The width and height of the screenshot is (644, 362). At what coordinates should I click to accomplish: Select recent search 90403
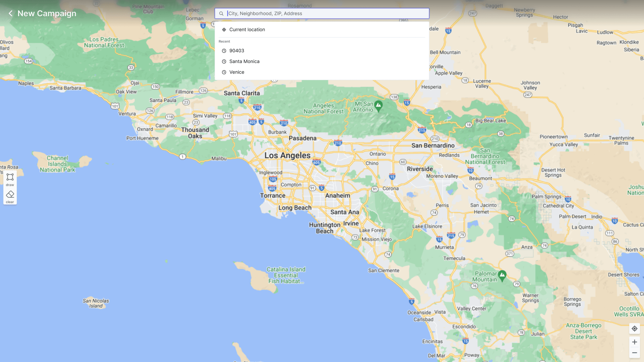[x=237, y=51]
